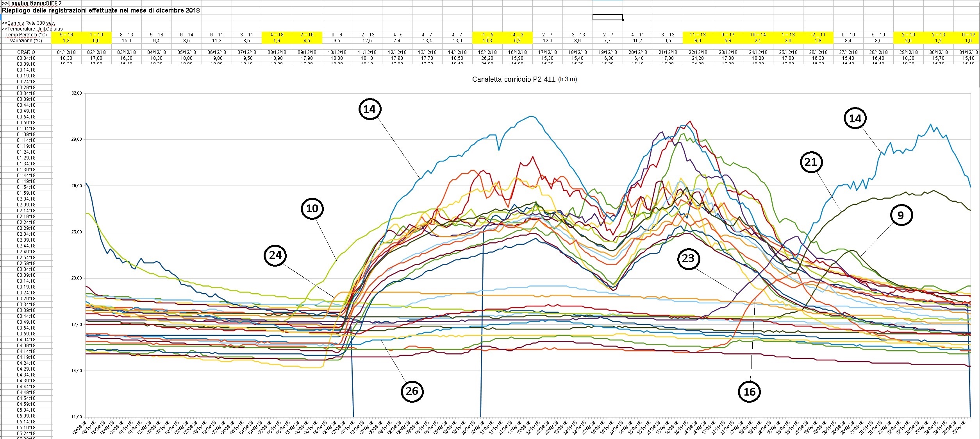
Task: Select the 15/12/18 date header cell
Action: pos(487,52)
